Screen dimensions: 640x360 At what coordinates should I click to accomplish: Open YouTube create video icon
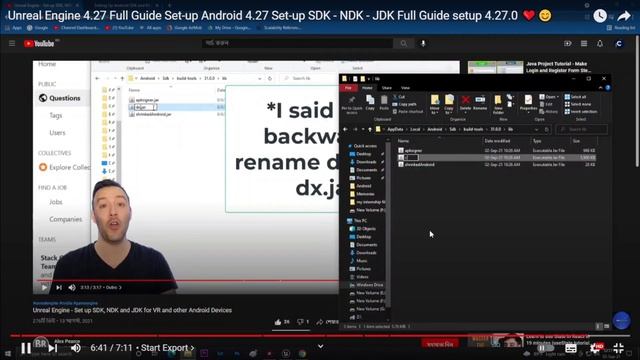pyautogui.click(x=568, y=43)
